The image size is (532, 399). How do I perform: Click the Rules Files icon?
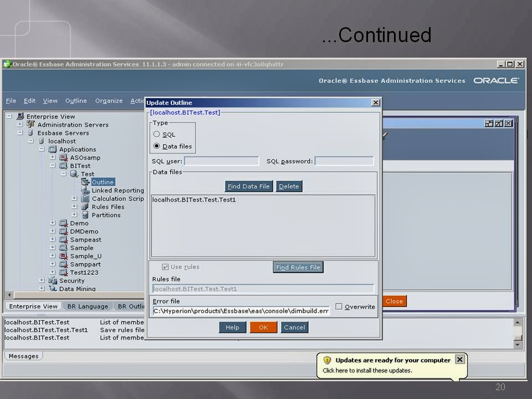coord(85,207)
